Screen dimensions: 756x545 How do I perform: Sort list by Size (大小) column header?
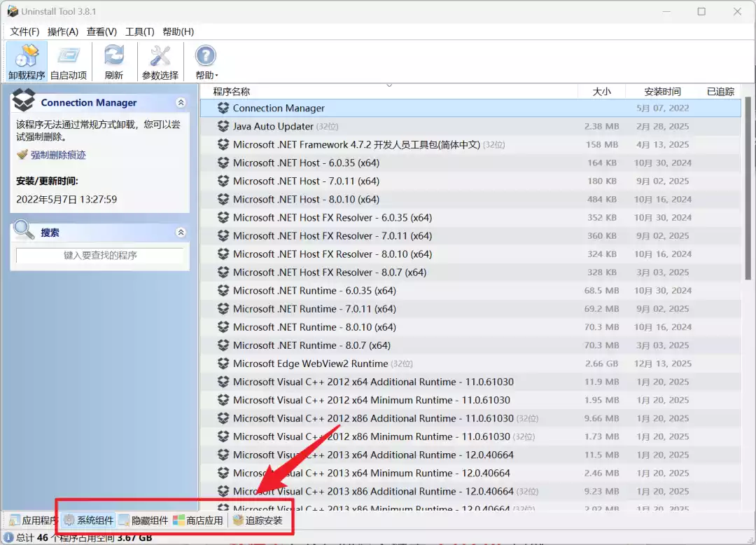coord(601,92)
